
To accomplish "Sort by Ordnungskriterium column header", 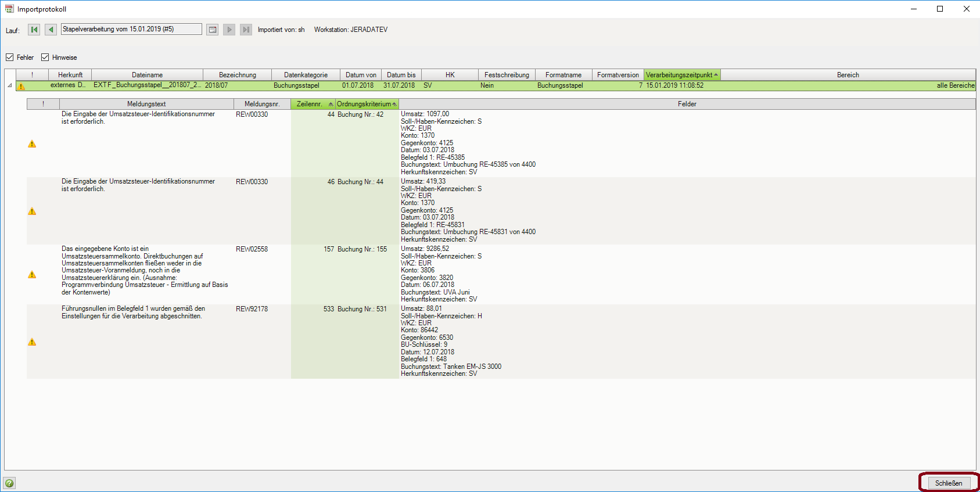I will click(x=366, y=104).
